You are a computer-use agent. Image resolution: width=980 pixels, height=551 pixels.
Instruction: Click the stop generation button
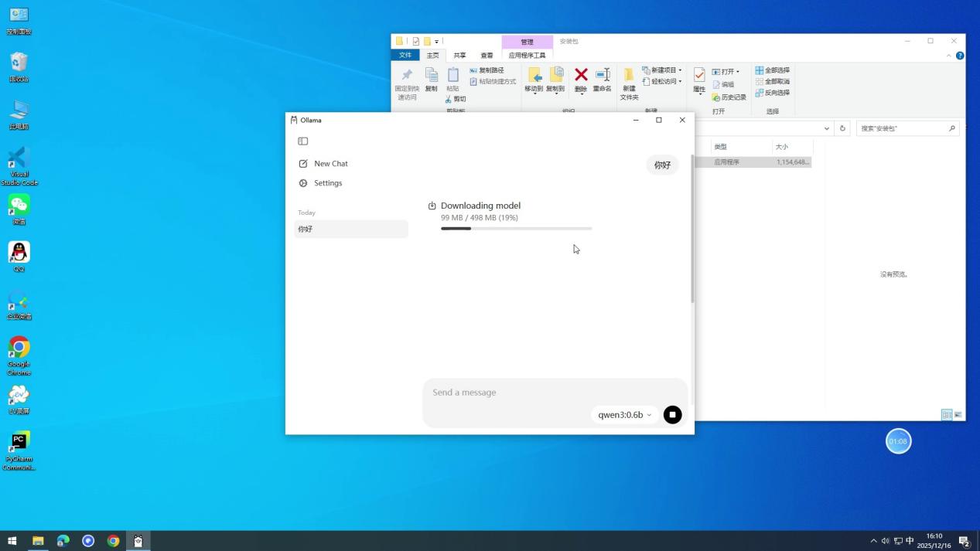tap(672, 415)
